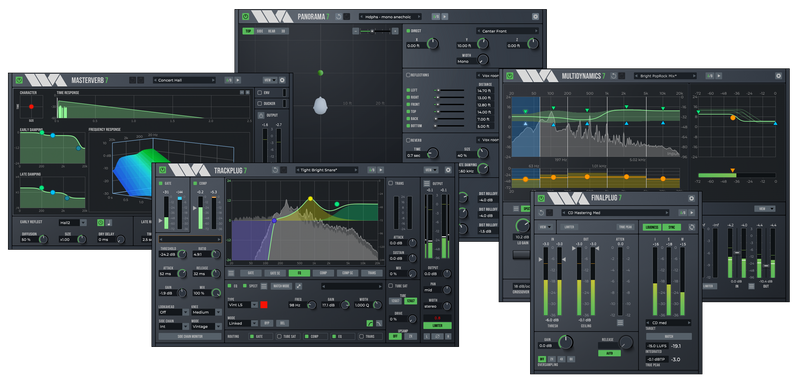Click the BYP button in TrackPlug EQ

click(x=268, y=323)
